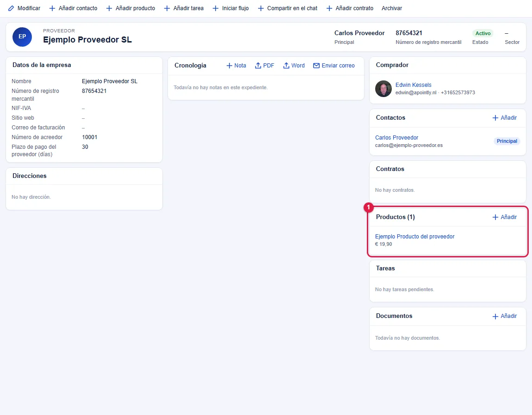
Task: Click the text No hay tareas pendientes.
Action: coord(404,289)
